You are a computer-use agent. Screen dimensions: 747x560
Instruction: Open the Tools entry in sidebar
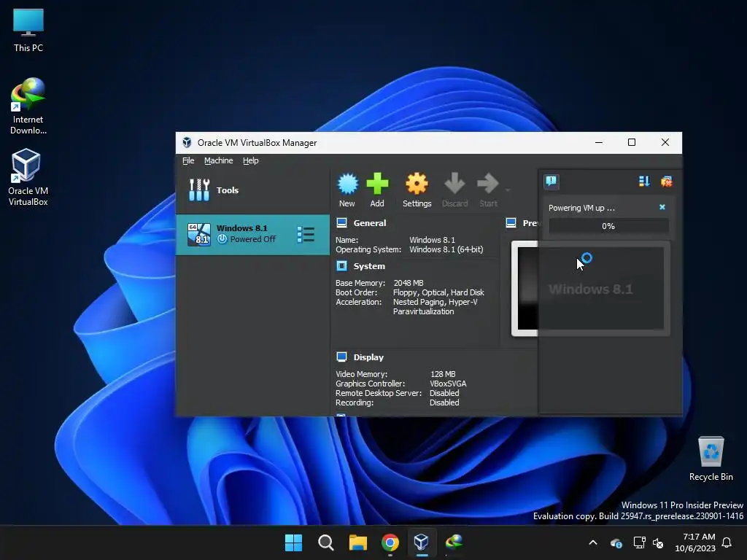252,190
